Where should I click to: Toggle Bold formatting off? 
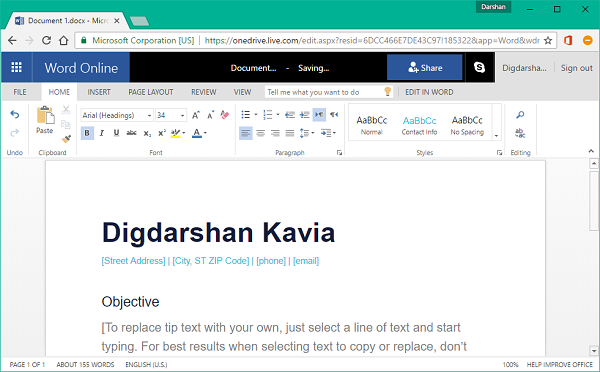(x=87, y=133)
